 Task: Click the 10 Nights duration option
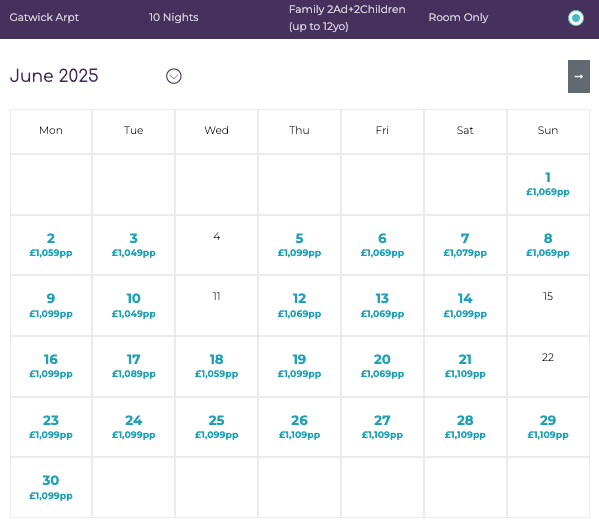pos(173,17)
